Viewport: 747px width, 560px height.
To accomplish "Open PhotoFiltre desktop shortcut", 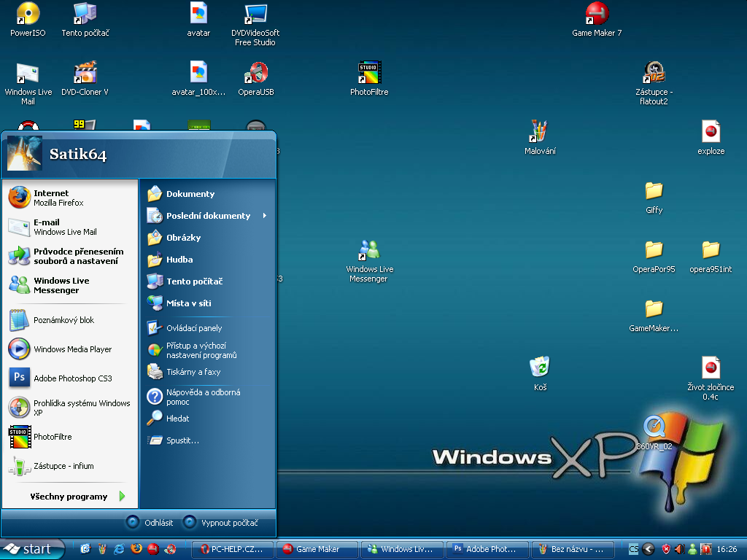I will pos(369,74).
